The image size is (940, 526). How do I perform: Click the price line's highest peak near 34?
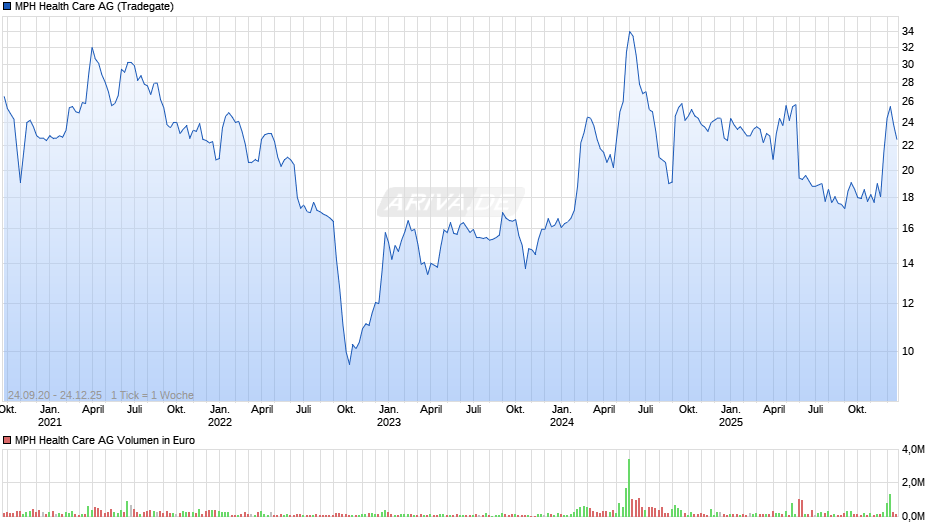pos(629,32)
